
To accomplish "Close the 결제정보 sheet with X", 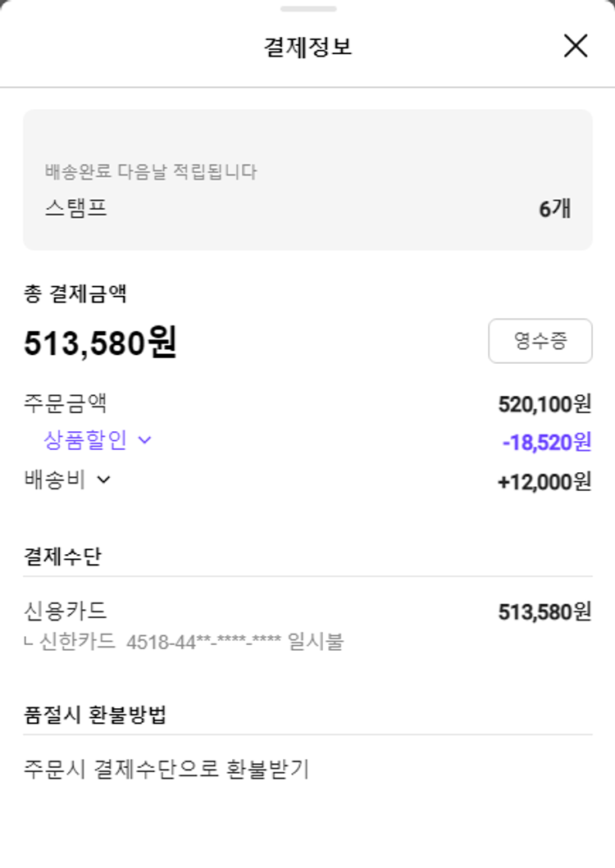I will (576, 46).
